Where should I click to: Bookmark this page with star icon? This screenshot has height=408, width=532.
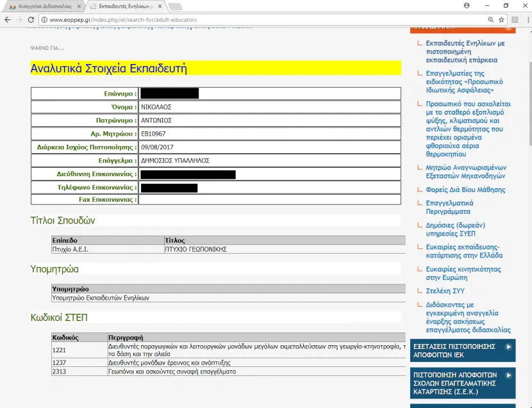501,20
